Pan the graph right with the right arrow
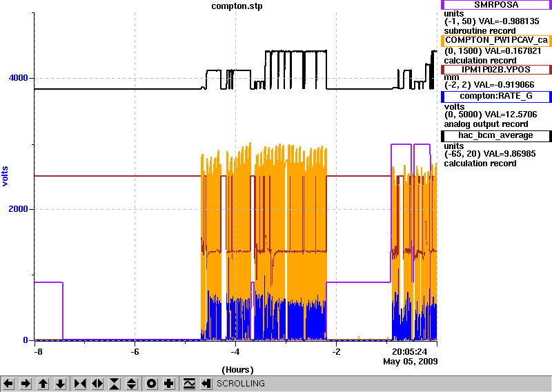Screen dimensions: 552x392 26,383
